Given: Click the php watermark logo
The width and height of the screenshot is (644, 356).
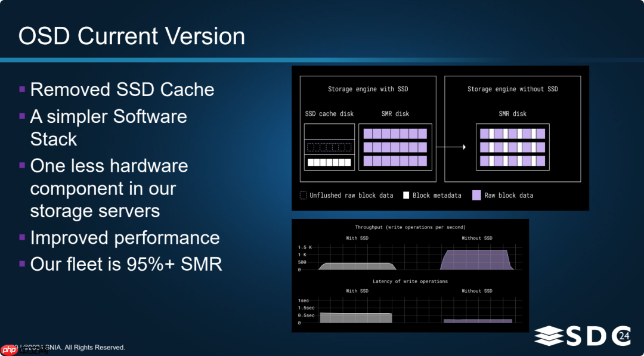Looking at the screenshot, I should [8, 349].
